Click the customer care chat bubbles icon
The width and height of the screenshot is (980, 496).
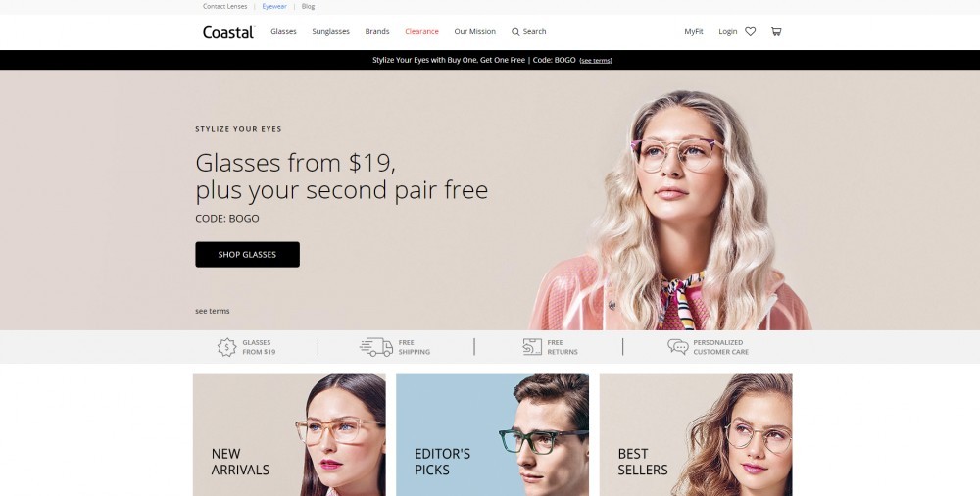coord(677,346)
